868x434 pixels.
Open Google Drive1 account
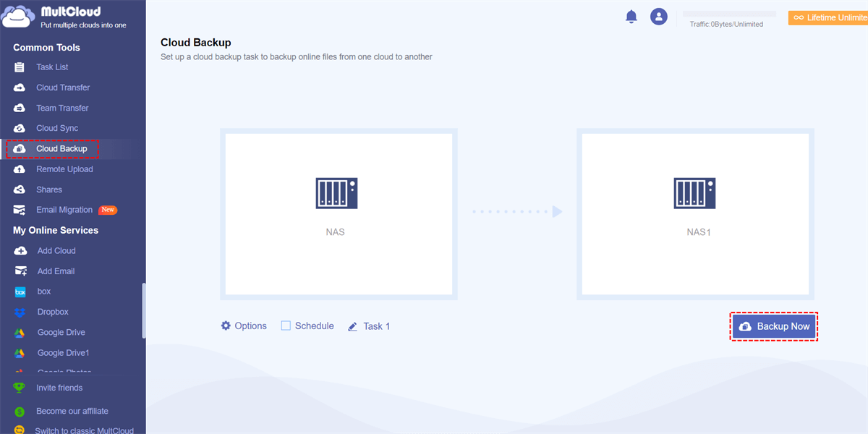[x=64, y=353]
